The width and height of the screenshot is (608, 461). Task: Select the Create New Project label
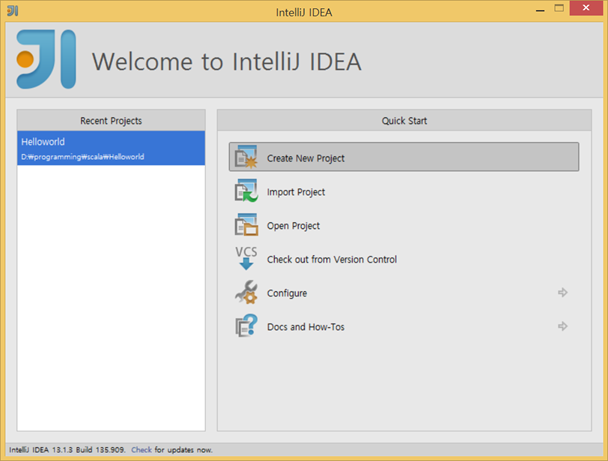[x=306, y=158]
